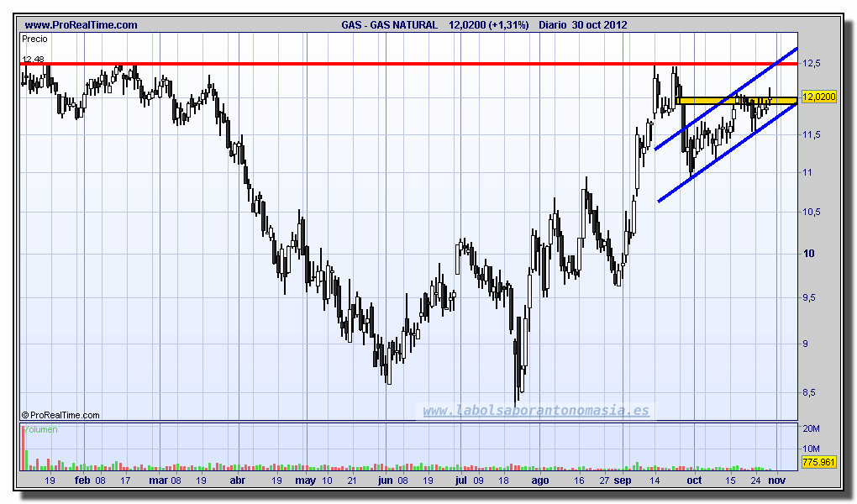Viewport: 857px width, 504px height.
Task: Click the jul month label
Action: (461, 480)
